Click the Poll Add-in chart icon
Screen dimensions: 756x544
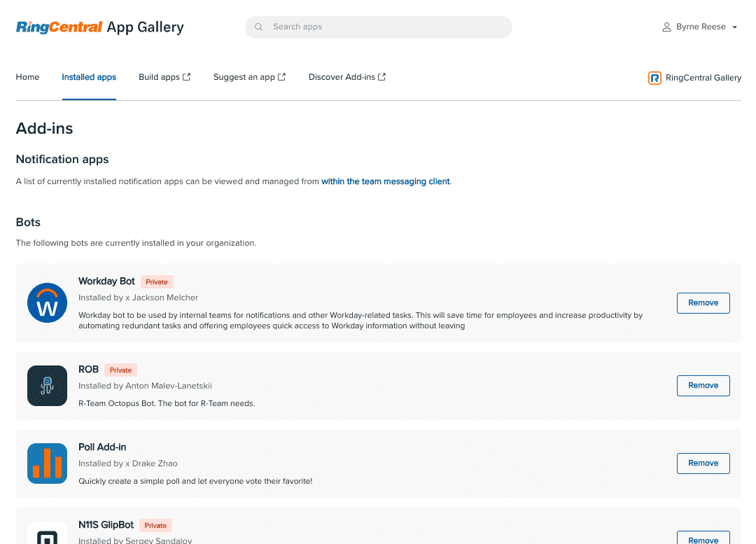47,463
